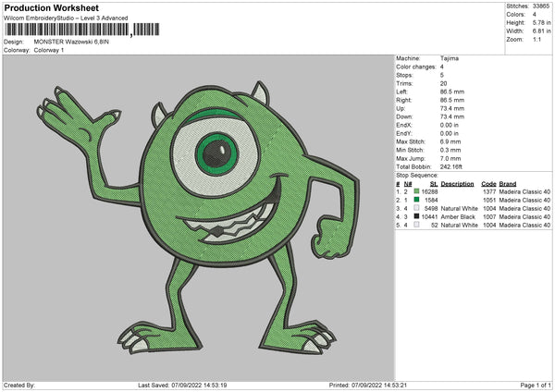Select the '73.4 mm' value beside Up
Viewport: 555px width, 392px height.
coord(452,108)
